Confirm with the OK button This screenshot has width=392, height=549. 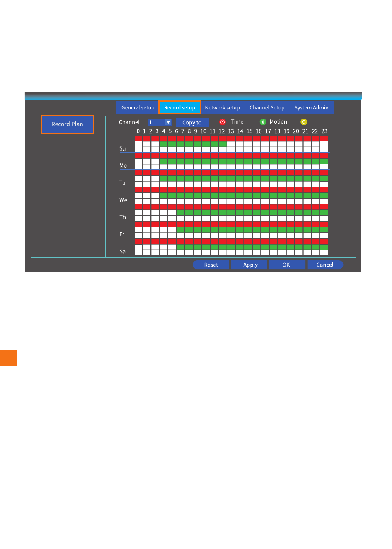[286, 265]
